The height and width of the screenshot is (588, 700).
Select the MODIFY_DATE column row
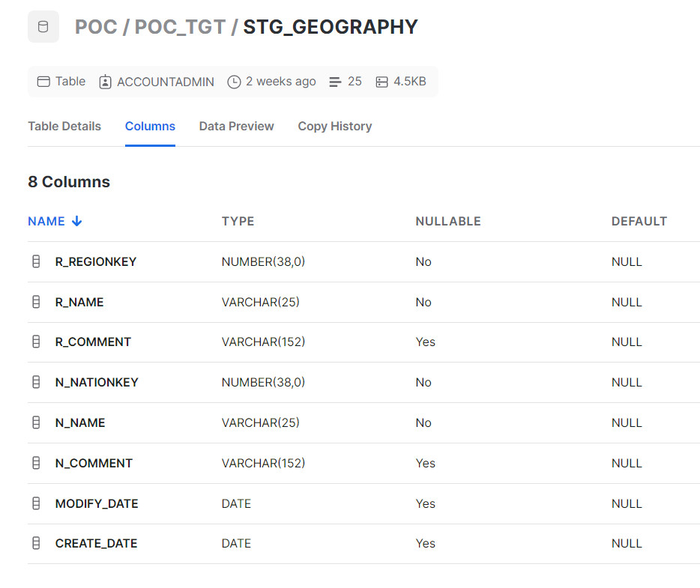[363, 503]
